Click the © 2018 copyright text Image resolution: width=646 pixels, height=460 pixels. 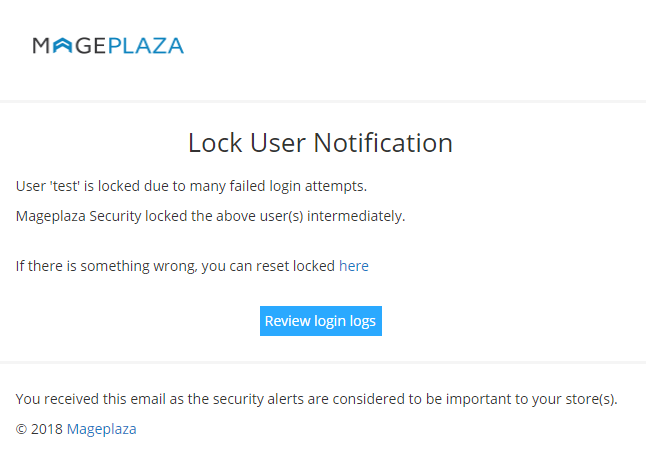point(39,429)
